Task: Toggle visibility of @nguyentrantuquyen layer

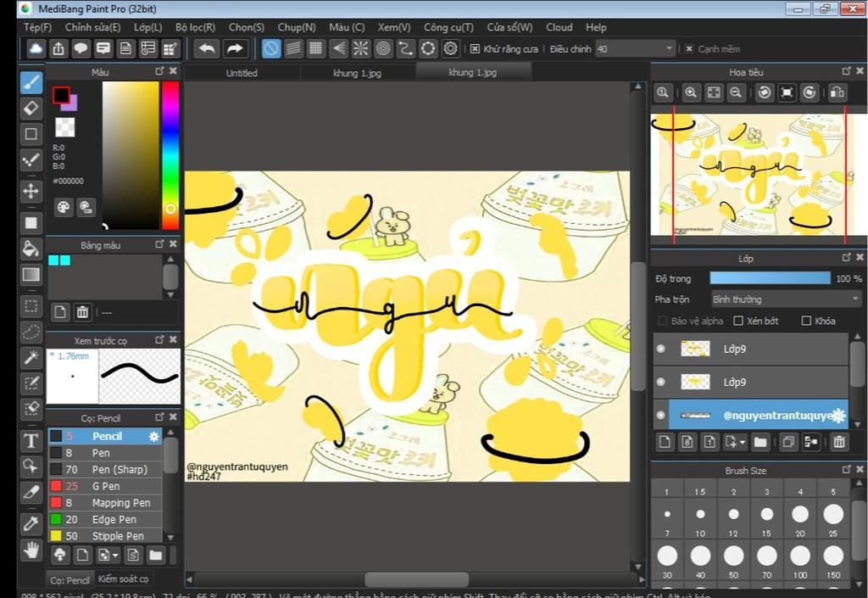Action: click(660, 415)
